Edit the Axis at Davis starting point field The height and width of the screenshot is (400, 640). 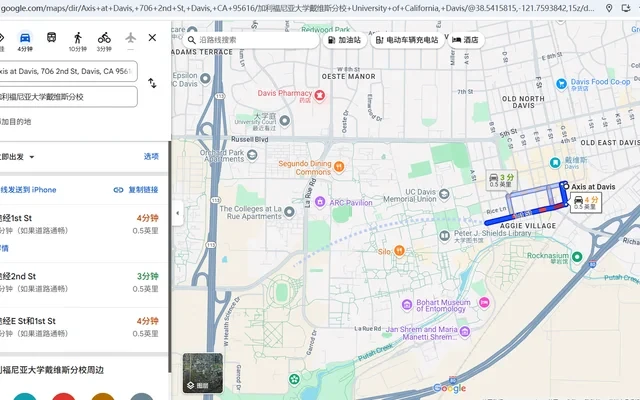(68, 71)
